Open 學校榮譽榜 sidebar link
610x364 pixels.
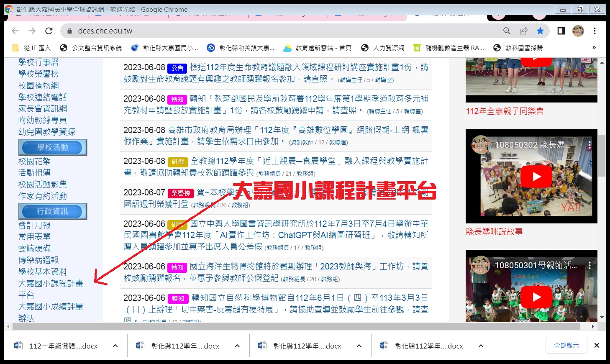pyautogui.click(x=38, y=74)
